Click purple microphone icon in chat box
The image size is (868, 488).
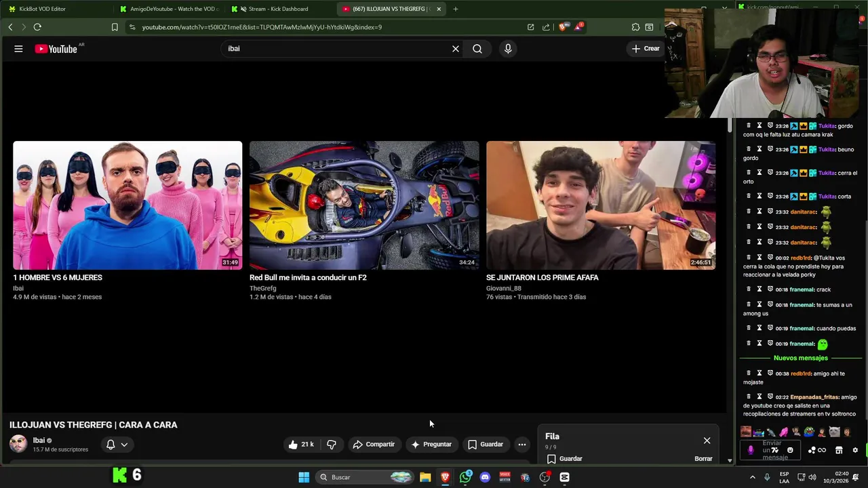tap(751, 450)
